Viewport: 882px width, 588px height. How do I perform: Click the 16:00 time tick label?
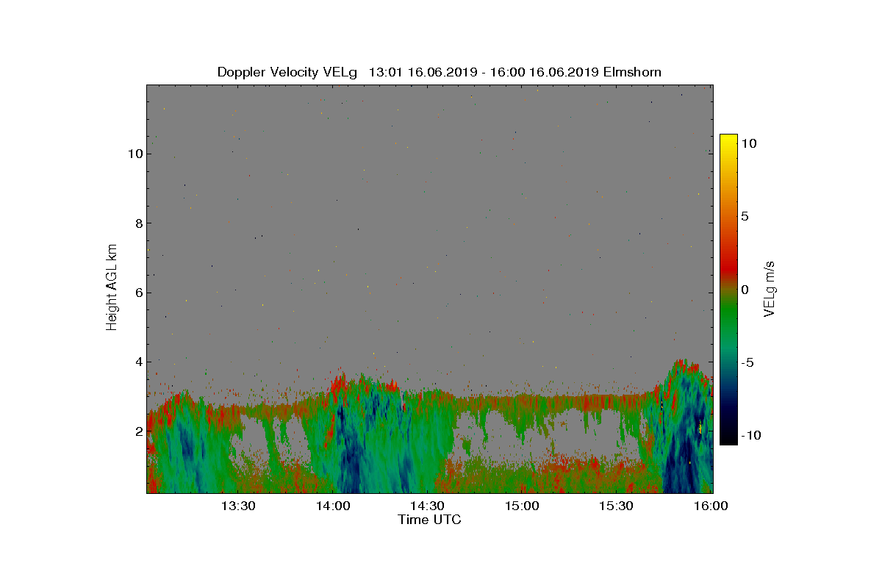click(710, 506)
